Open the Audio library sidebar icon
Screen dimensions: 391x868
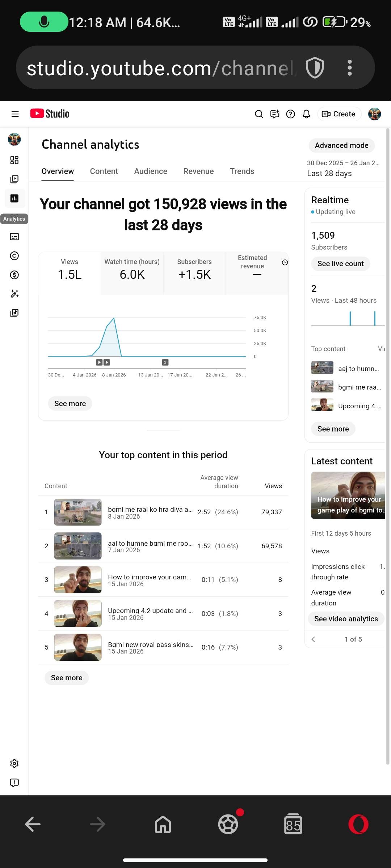(14, 313)
